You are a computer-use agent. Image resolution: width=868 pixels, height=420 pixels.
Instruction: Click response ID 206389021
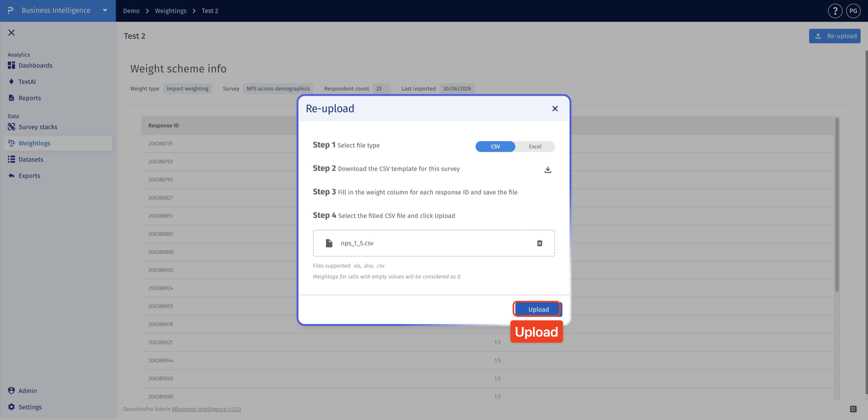[x=160, y=342]
